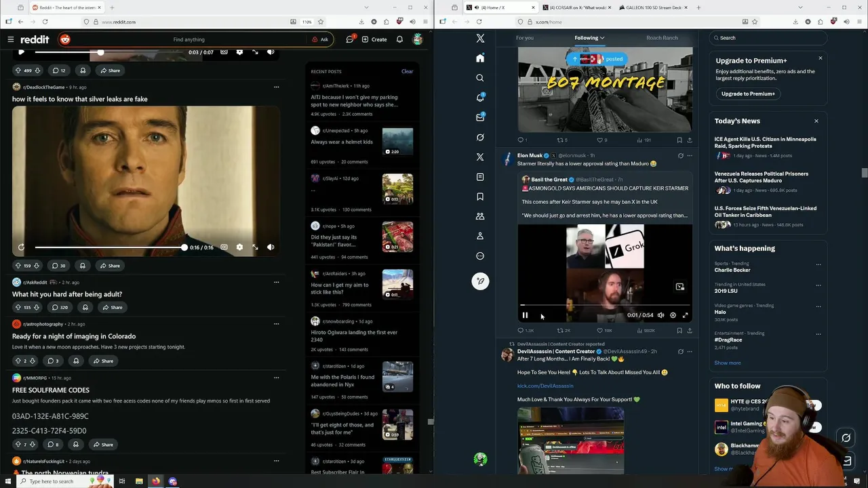This screenshot has width=868, height=488.
Task: Expand the Following tab dropdown arrow
Action: [602, 38]
